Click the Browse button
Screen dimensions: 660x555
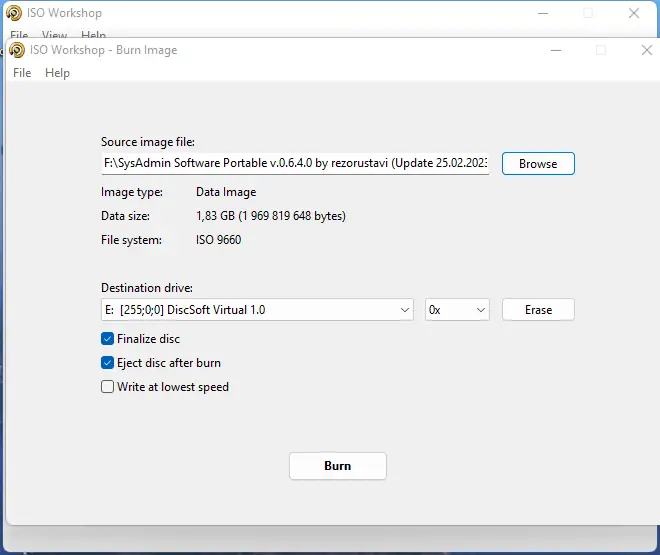tap(538, 163)
